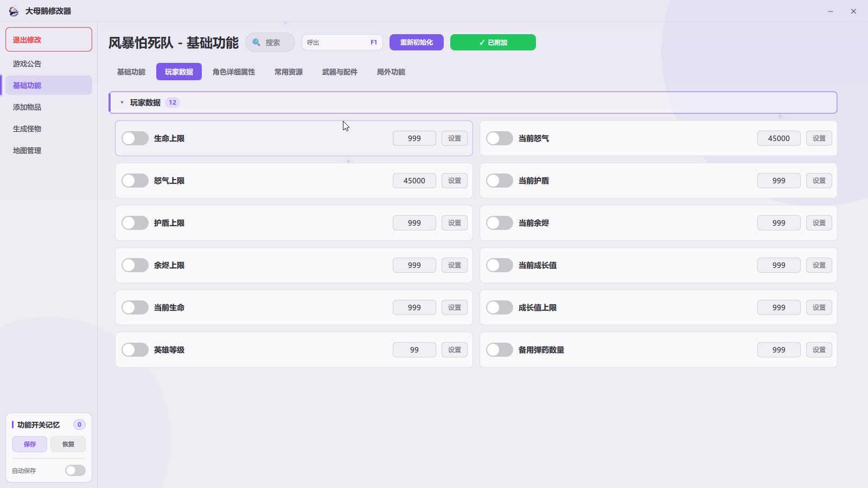Toggle the 当前怒气 switch
Viewport: 868px width, 488px height.
coord(500,138)
